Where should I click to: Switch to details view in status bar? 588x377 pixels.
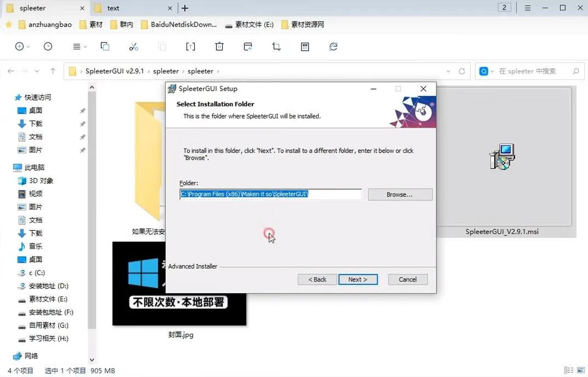click(x=569, y=370)
